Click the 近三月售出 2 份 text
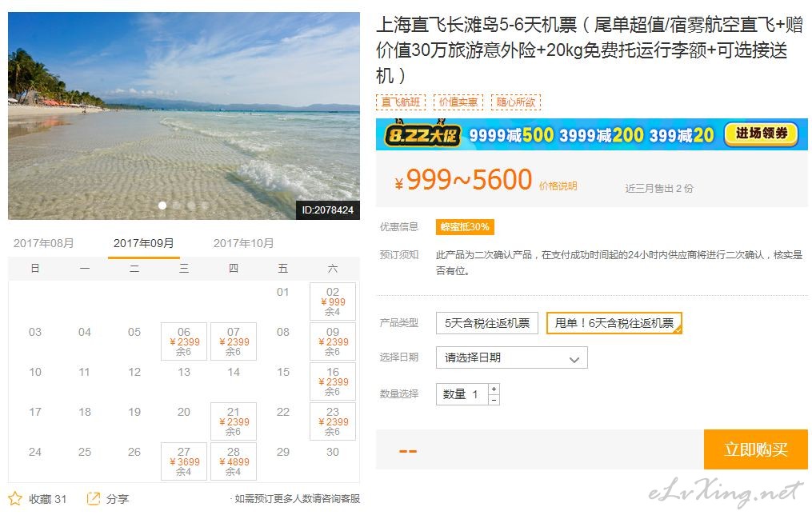812x519 pixels. [x=658, y=189]
